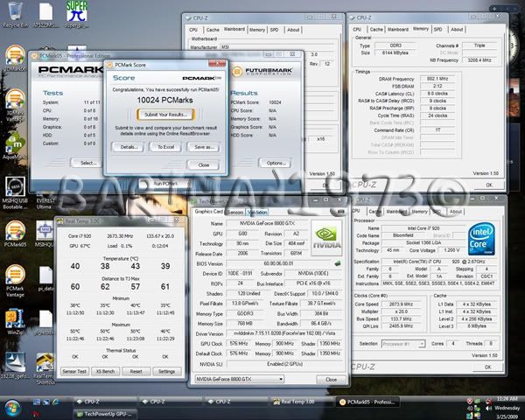Launch the AquaMark desktop shortcut
Viewport: 525px width, 420px height.
click(x=13, y=140)
